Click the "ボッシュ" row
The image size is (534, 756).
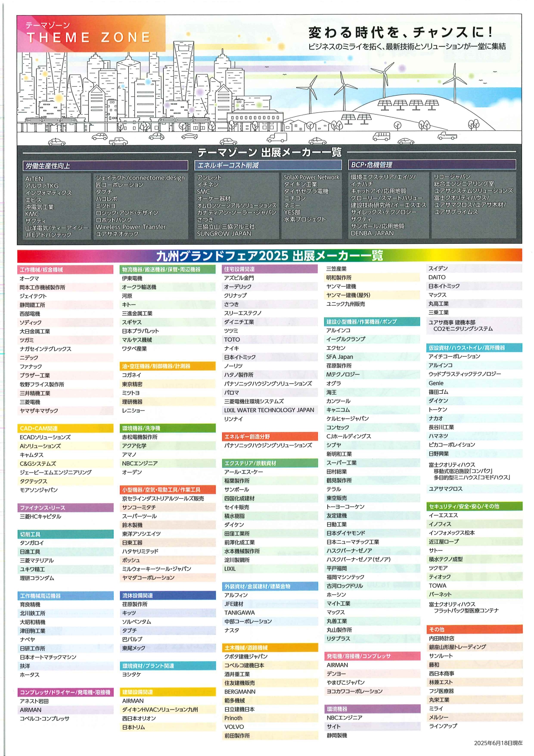(168, 560)
